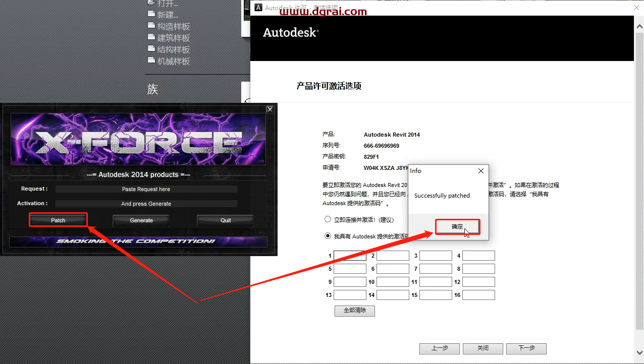
Task: Click activation code box 14
Action: pos(393,295)
